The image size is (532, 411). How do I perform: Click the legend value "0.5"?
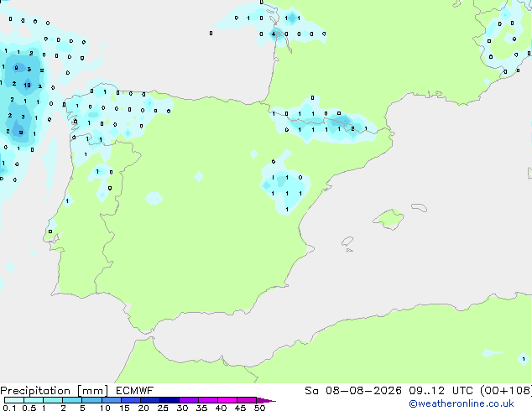(29, 408)
